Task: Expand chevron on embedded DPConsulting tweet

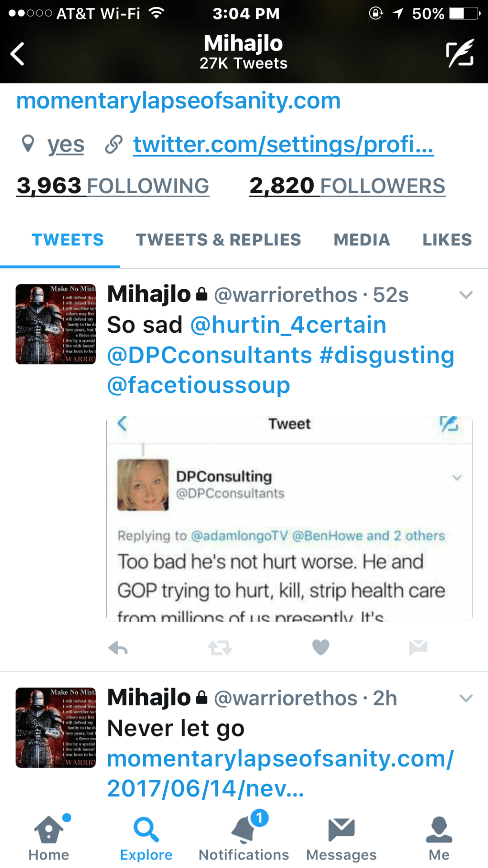Action: [457, 477]
